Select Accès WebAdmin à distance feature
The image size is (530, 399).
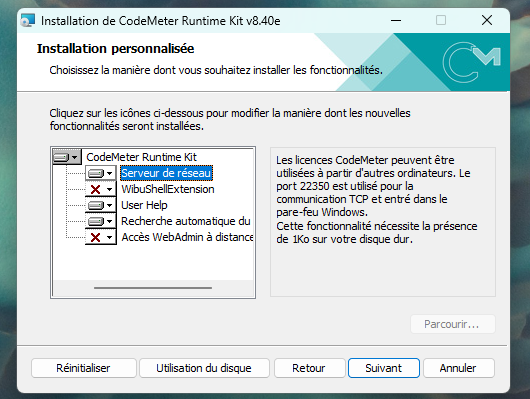(187, 237)
